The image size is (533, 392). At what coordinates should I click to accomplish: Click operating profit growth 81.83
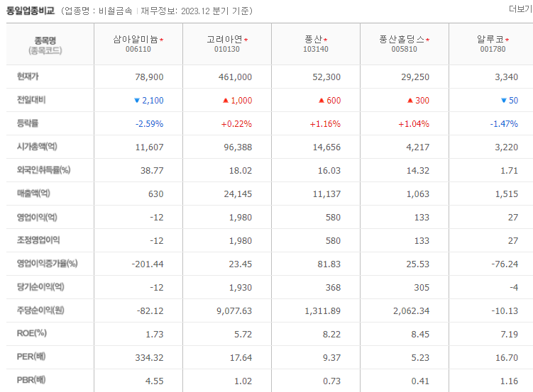point(329,264)
